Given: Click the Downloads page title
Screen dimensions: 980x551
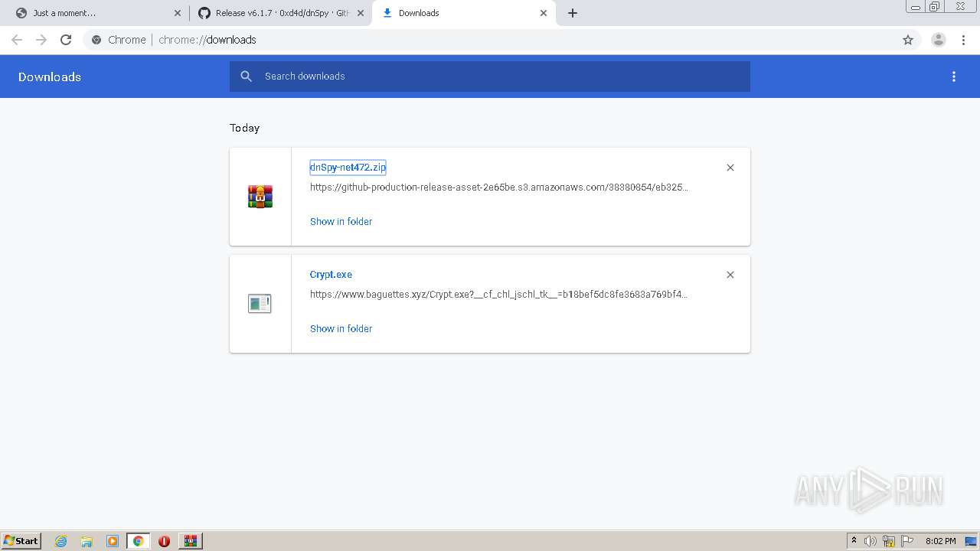Looking at the screenshot, I should coord(50,77).
